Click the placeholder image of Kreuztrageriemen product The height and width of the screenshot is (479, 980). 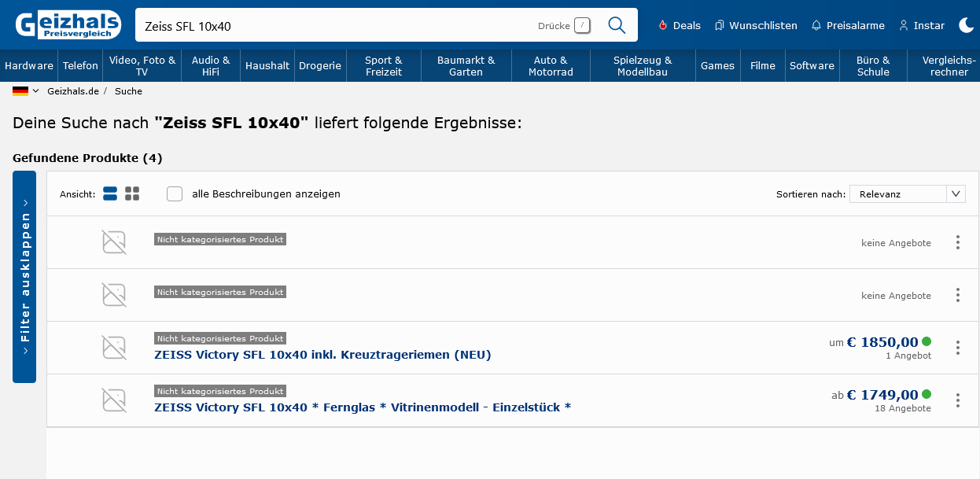click(x=114, y=348)
